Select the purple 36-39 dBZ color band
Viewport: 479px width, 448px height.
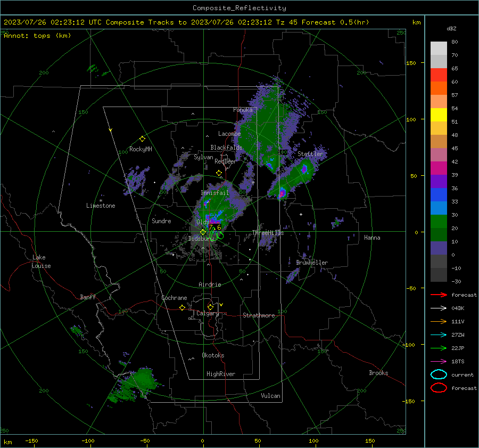point(439,181)
